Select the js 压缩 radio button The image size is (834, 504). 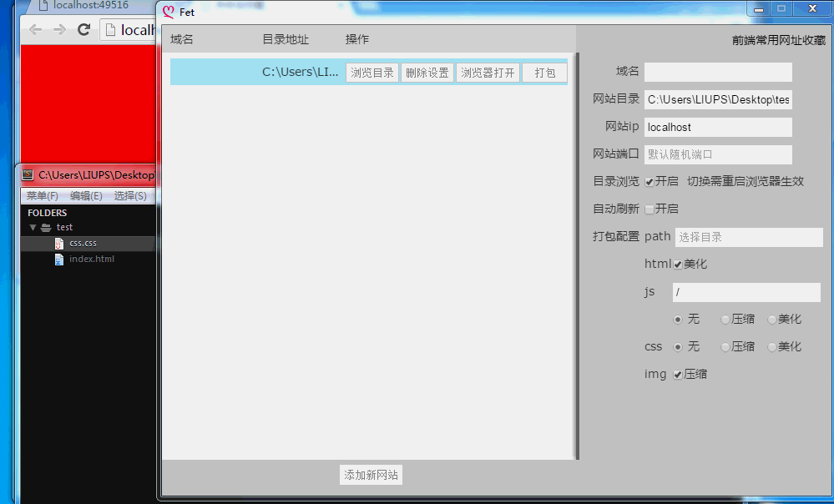(x=725, y=320)
